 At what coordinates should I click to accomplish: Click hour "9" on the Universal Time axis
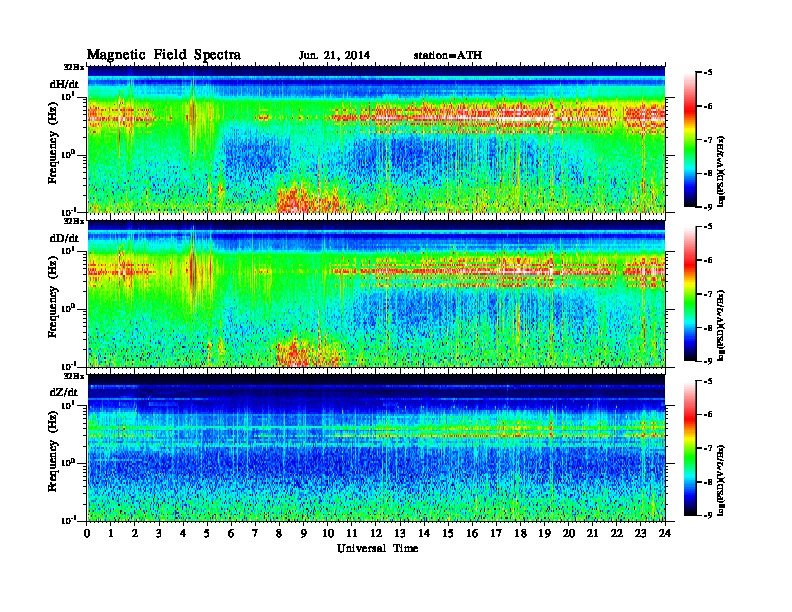coord(304,533)
